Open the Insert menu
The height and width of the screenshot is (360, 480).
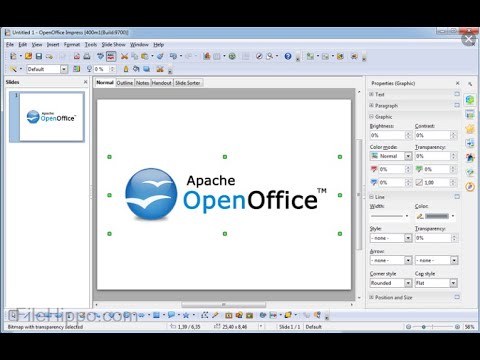point(53,45)
